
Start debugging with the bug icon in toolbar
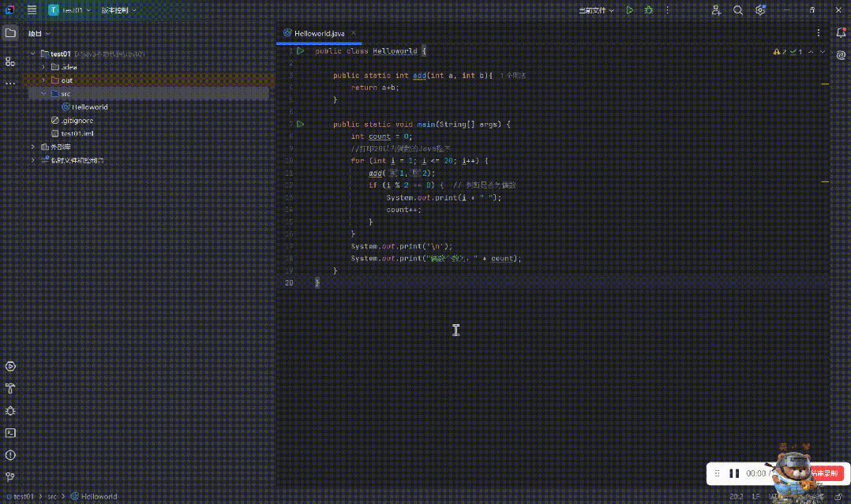tap(649, 10)
